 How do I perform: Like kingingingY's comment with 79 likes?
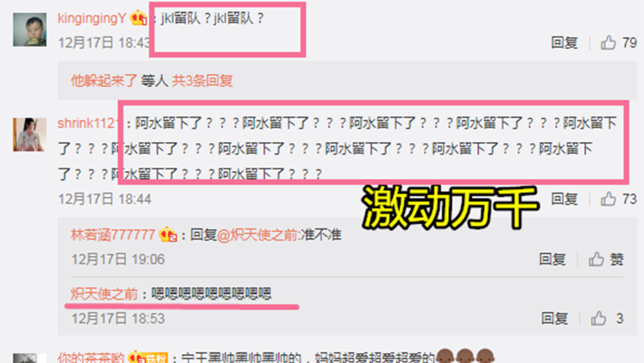(x=608, y=43)
